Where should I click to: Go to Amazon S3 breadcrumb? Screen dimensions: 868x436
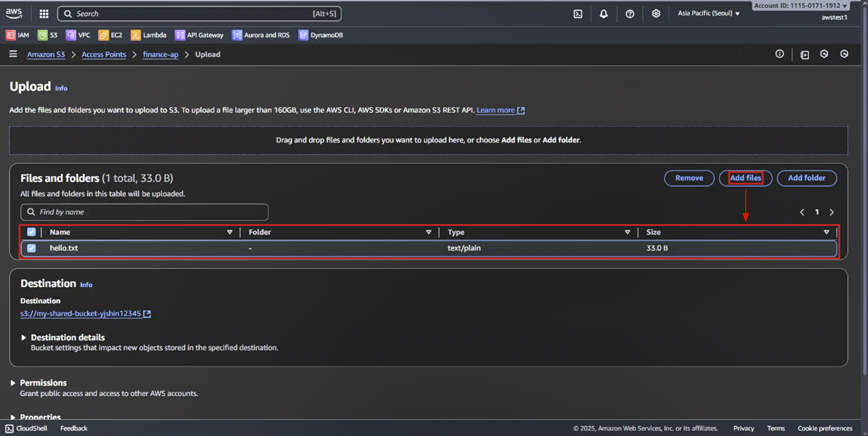46,54
